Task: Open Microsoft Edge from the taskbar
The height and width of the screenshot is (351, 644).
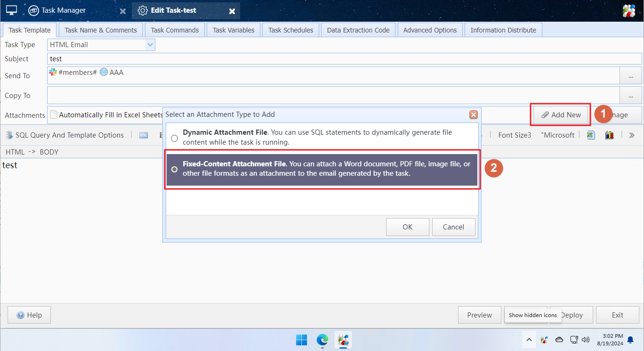Action: click(x=322, y=340)
